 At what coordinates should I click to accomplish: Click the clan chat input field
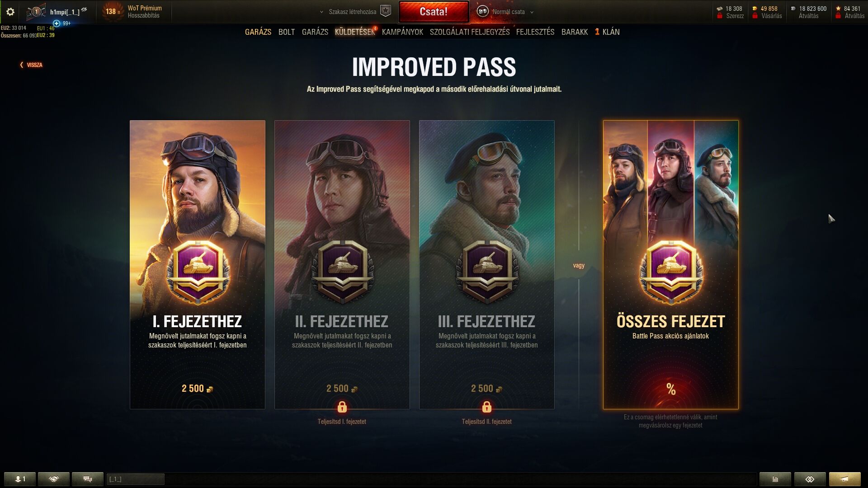[135, 479]
